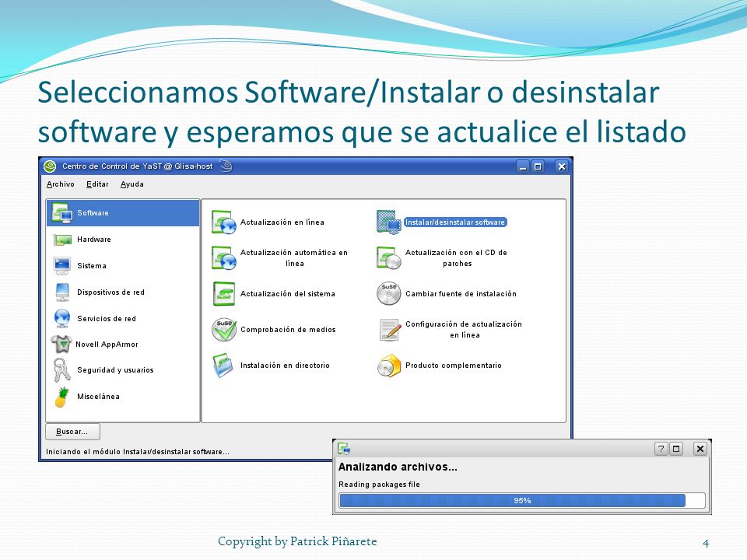This screenshot has height=560, width=747.
Task: Click the highlighted Instalar/desinstalar software label
Action: coord(455,222)
